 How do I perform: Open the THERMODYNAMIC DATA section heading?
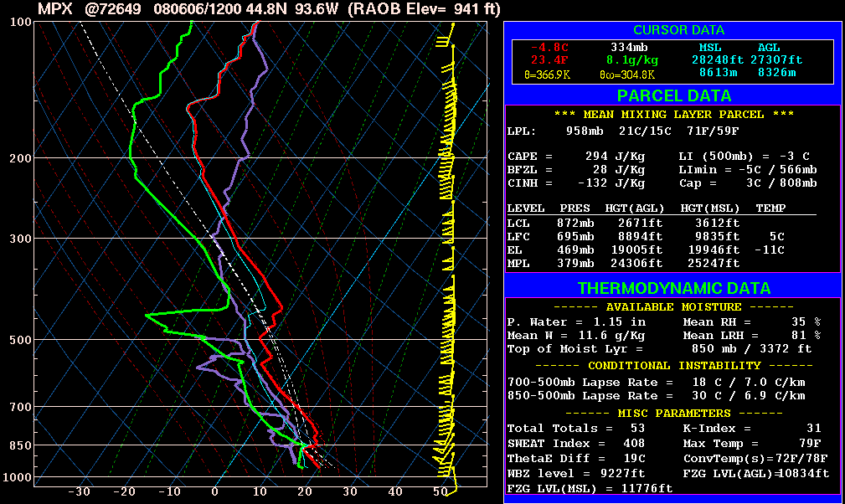[x=673, y=289]
